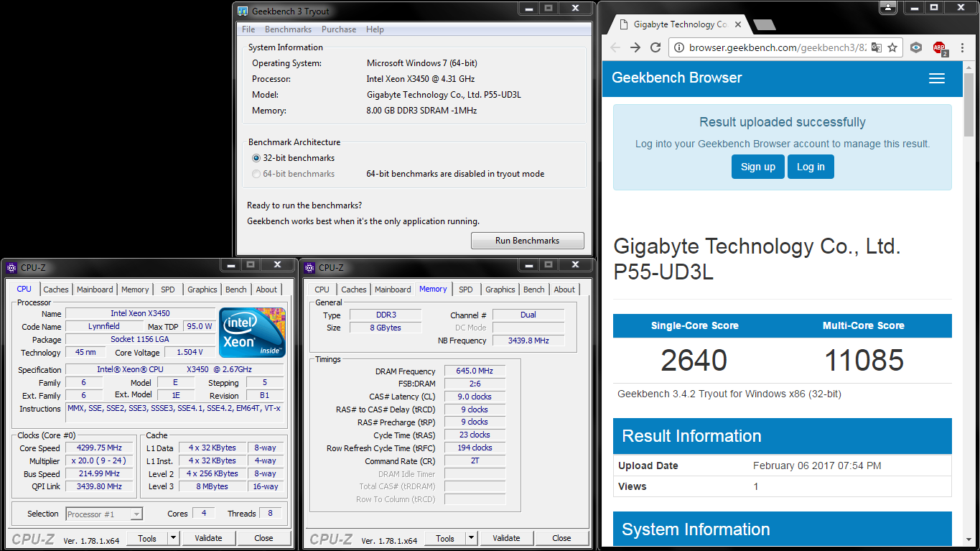Click the Multi-Core Score 11085
The height and width of the screenshot is (551, 980).
pos(864,361)
